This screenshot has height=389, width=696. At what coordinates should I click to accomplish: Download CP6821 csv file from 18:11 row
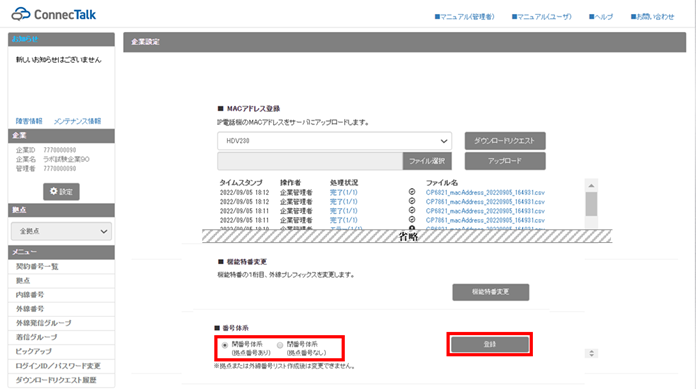485,211
